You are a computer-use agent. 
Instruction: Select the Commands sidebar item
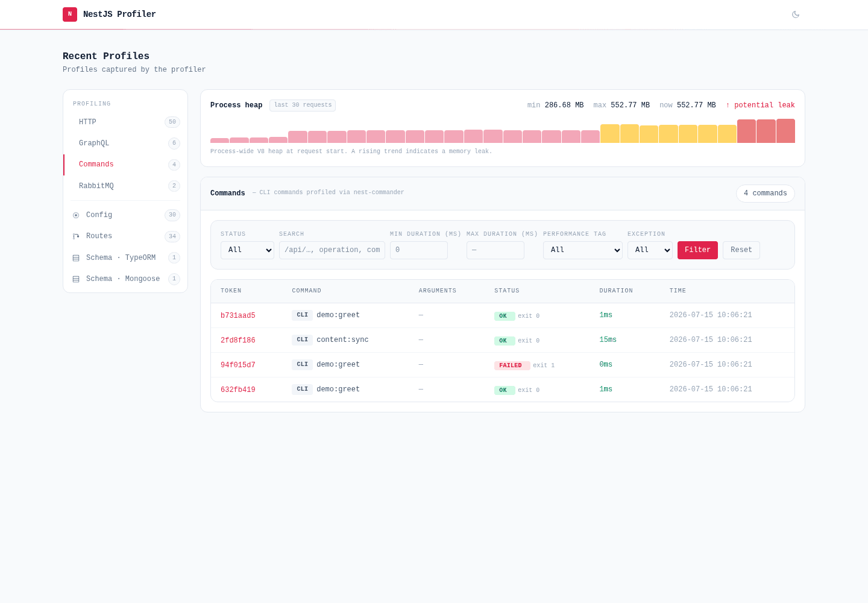point(125,165)
